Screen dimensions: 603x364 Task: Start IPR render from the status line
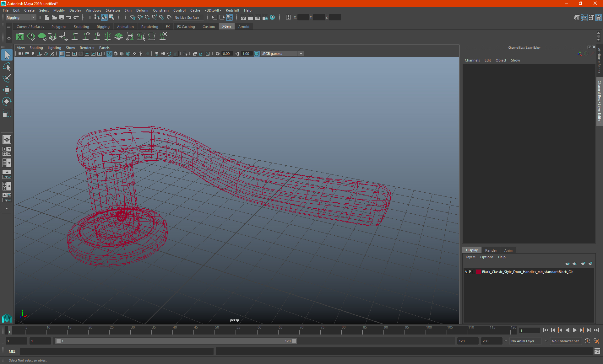pos(258,18)
